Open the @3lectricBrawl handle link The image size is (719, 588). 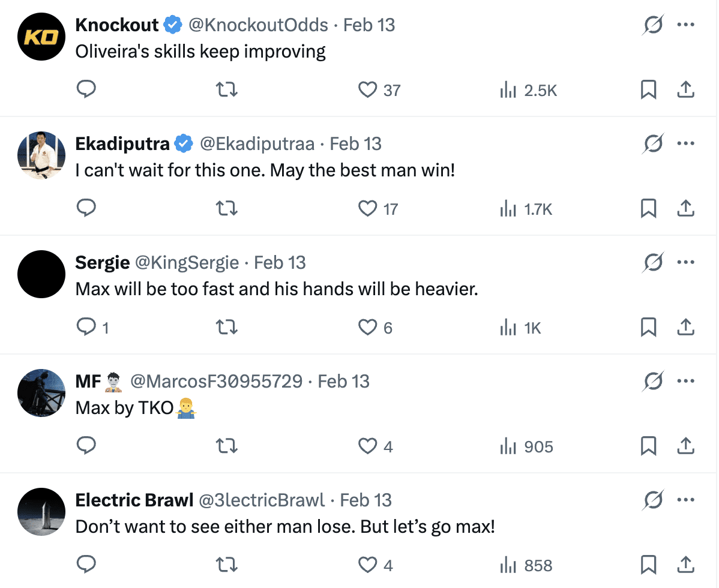coord(261,500)
